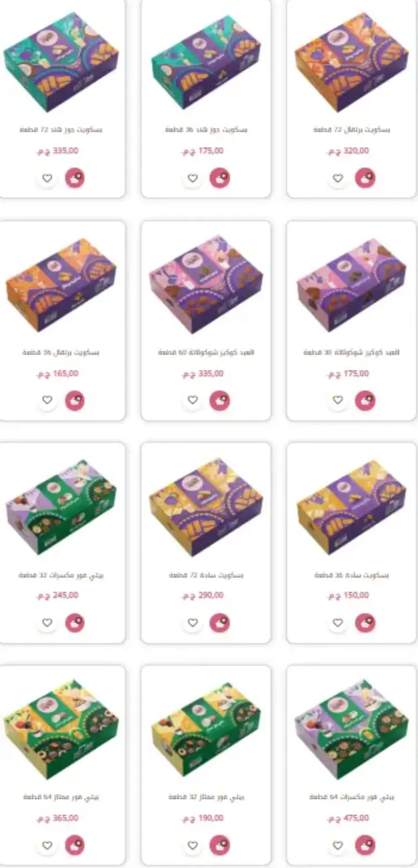Image resolution: width=418 pixels, height=868 pixels.
Task: Add the 60-piece chocolate cookies to cart
Action: 220,401
